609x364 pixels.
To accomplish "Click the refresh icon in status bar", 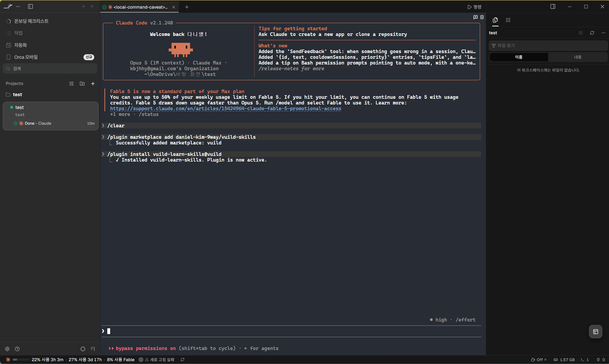I will (182, 360).
